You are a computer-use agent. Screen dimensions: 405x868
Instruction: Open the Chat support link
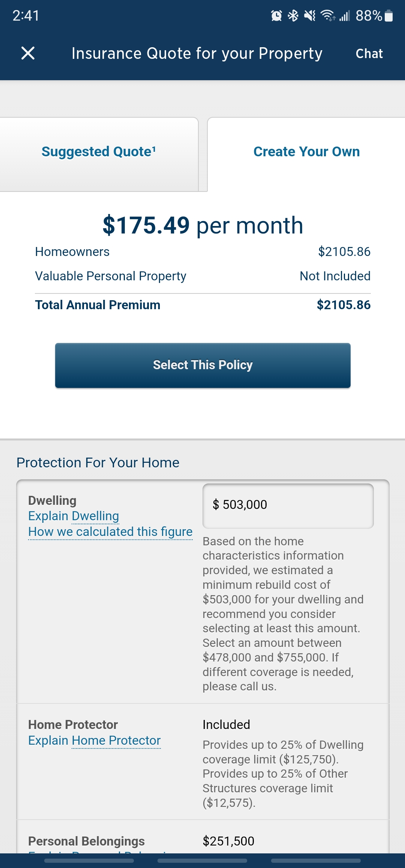[369, 54]
